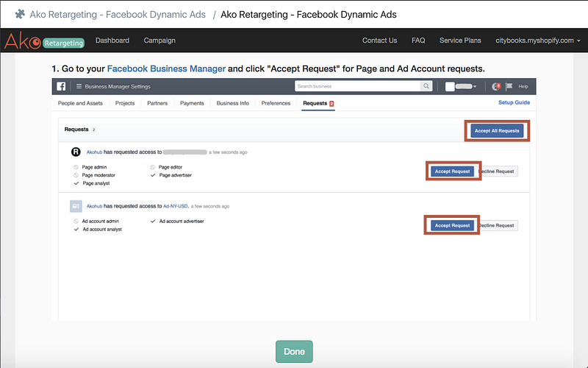
Task: Follow the Facebook Business Manager link
Action: tap(166, 68)
